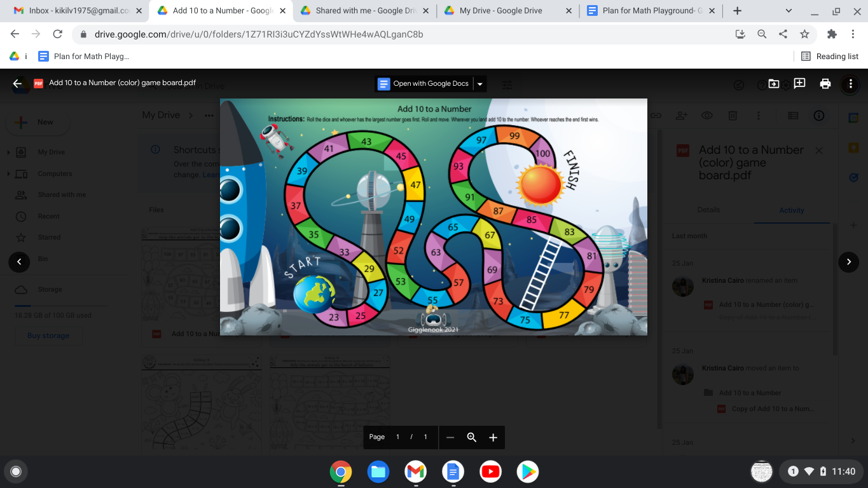
Task: Click the Add shortcut to Drive folder icon
Action: click(x=774, y=83)
